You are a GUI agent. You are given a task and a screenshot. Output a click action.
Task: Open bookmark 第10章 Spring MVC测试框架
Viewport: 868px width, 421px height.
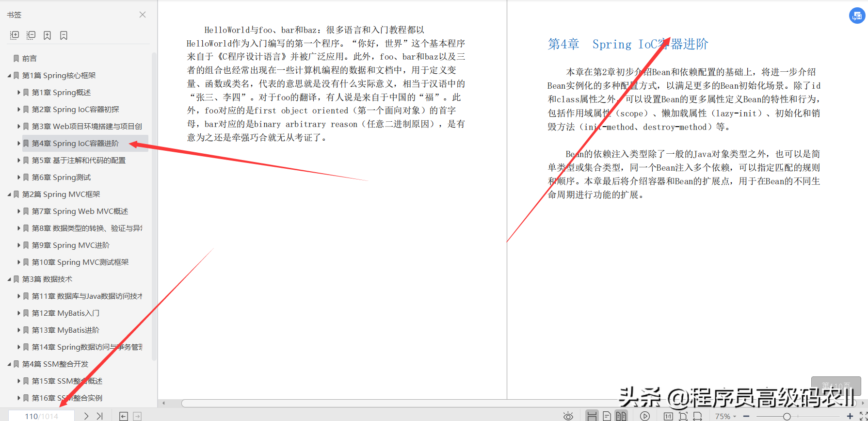click(80, 262)
